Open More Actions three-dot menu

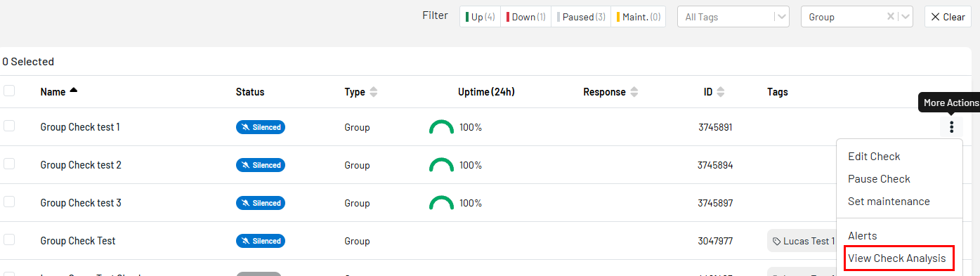(951, 127)
